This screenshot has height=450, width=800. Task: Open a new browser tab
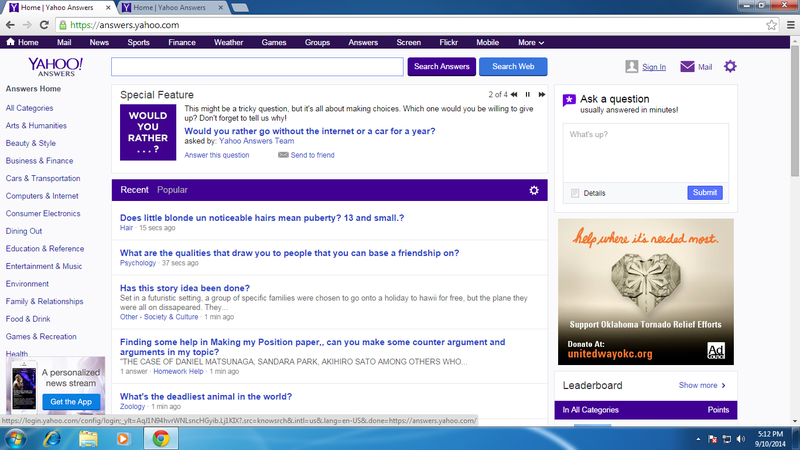point(239,8)
